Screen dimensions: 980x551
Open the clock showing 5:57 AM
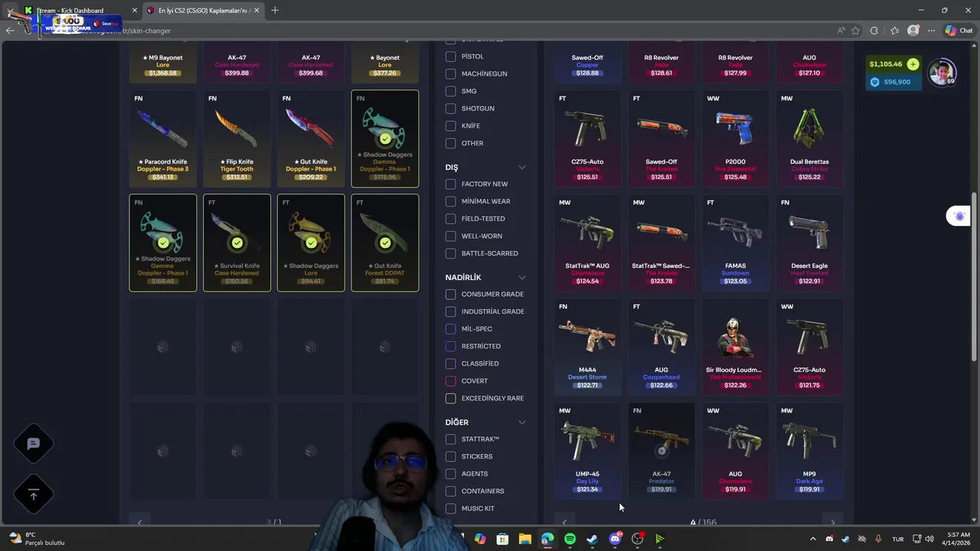pyautogui.click(x=958, y=539)
